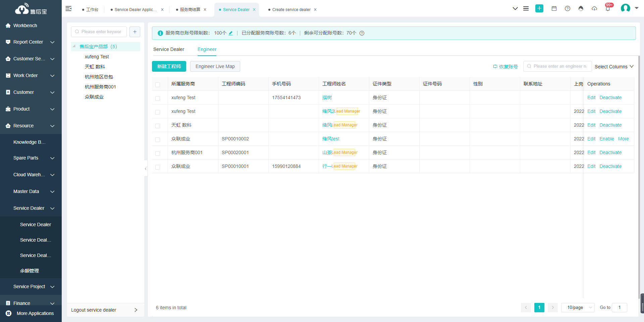The image size is (644, 322).
Task: Open the tab list chevron in header
Action: pos(515,8)
